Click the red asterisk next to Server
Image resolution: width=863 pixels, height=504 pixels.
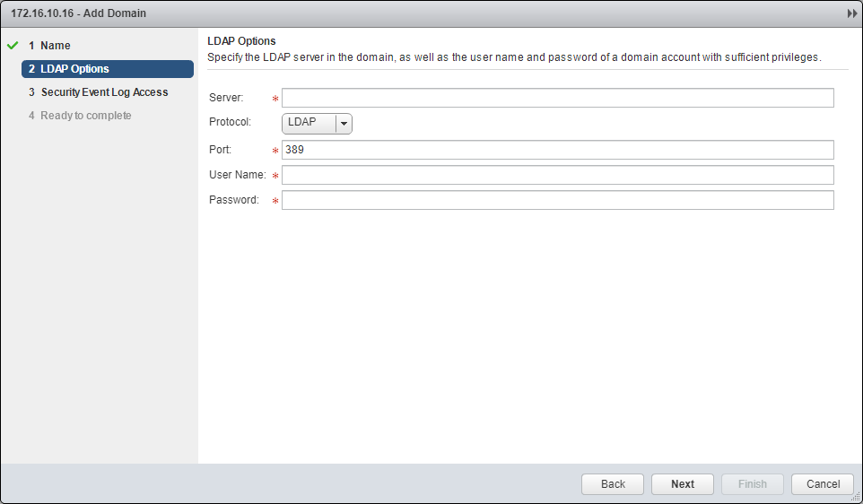click(x=275, y=99)
